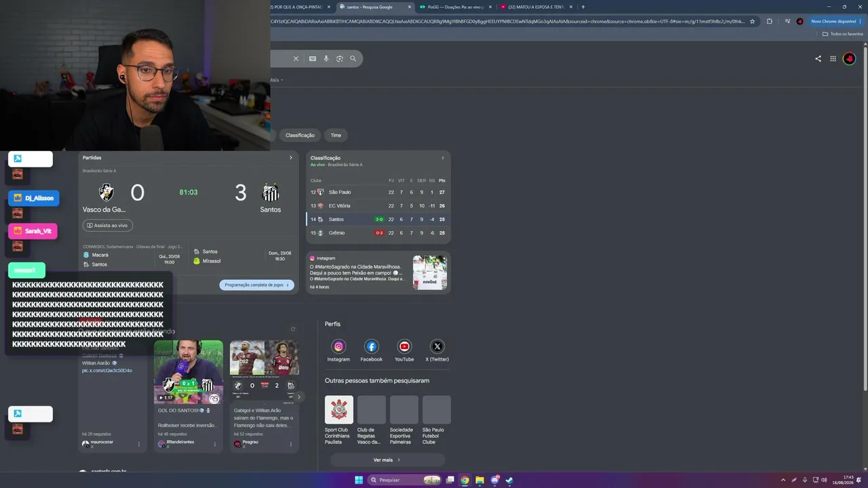Screen dimensions: 868x488
Task: Open the Sociedade Esportiva Palmeiras suggestion
Action: click(404, 420)
